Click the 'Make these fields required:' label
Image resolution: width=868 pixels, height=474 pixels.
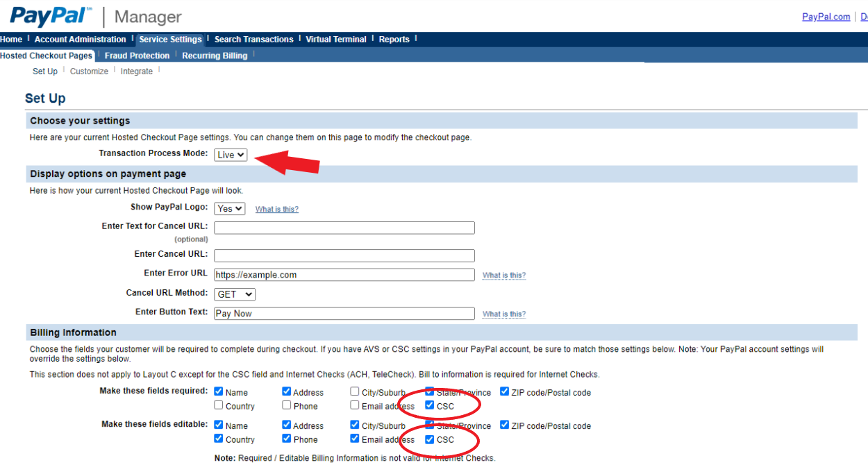pos(153,391)
